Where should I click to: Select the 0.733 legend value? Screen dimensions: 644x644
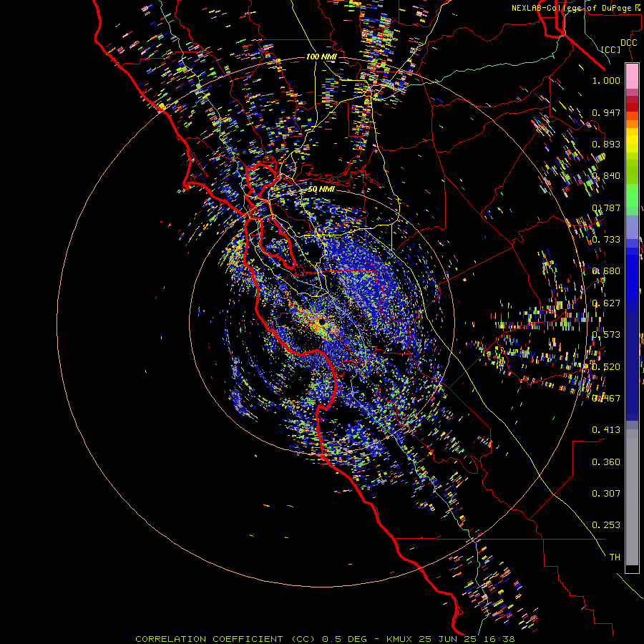[x=606, y=240]
